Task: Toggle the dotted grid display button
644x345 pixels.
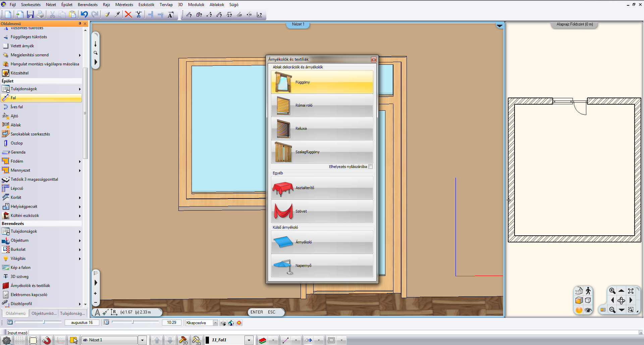Action: point(19,340)
